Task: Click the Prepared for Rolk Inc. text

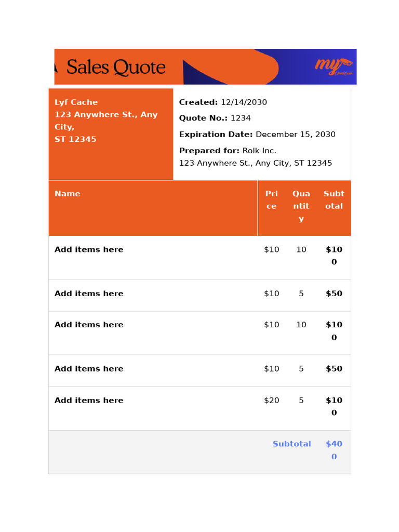Action: pos(228,151)
